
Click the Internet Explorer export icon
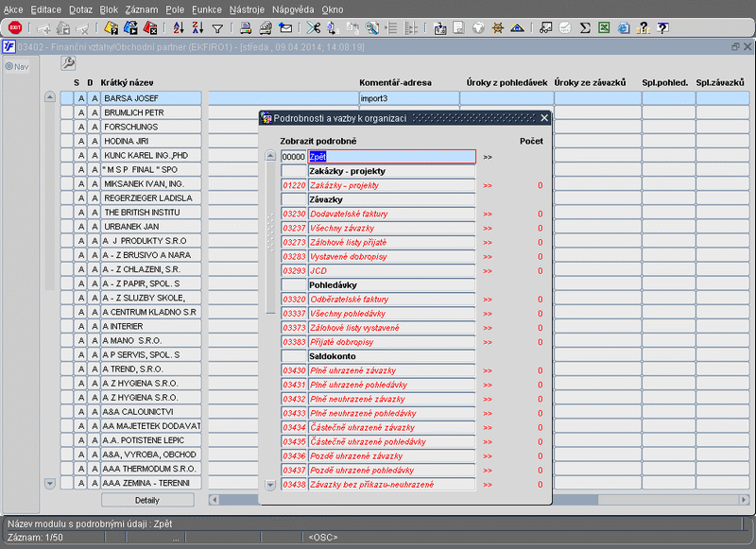[624, 28]
